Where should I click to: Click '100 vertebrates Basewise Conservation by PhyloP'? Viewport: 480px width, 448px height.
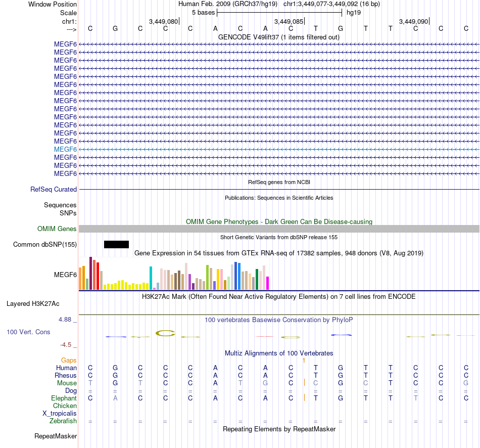tap(279, 320)
